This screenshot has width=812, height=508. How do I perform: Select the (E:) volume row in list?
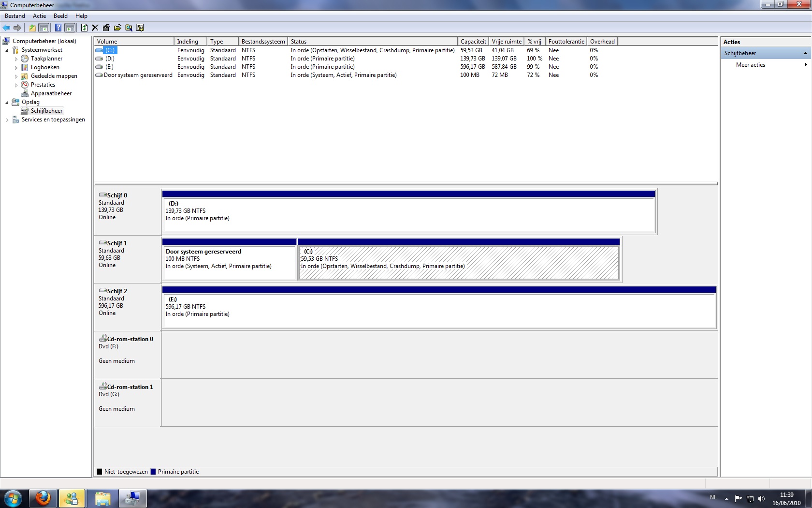[110, 67]
